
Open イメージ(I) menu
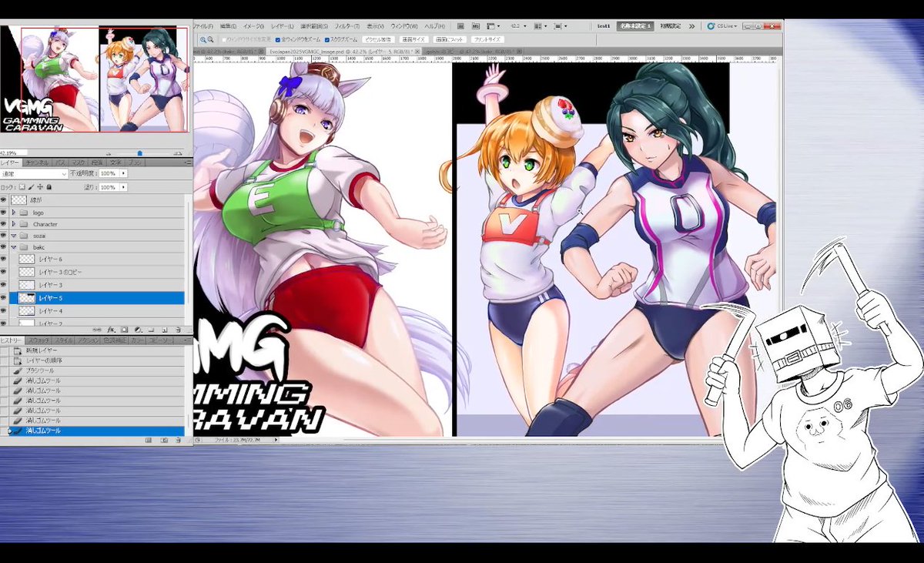253,25
